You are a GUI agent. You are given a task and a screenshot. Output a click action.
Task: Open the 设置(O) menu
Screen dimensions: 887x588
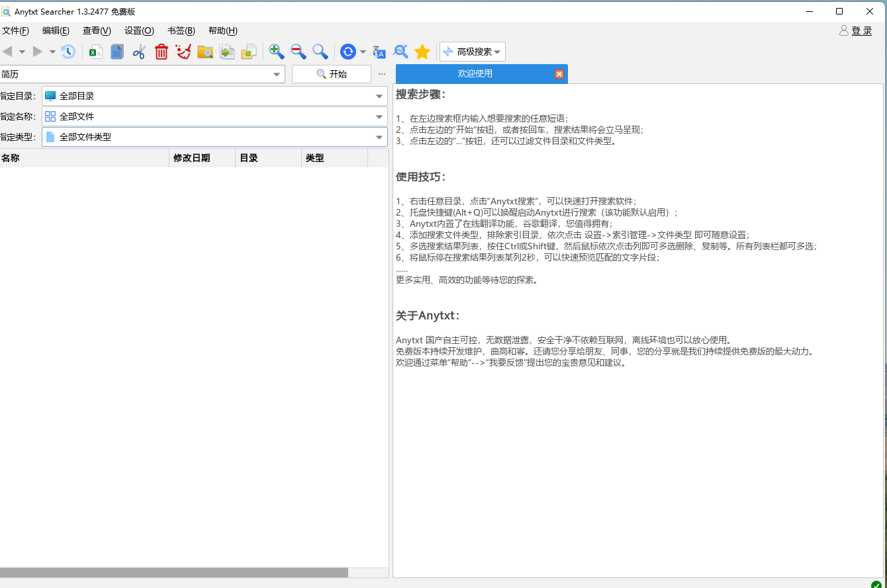pos(139,30)
